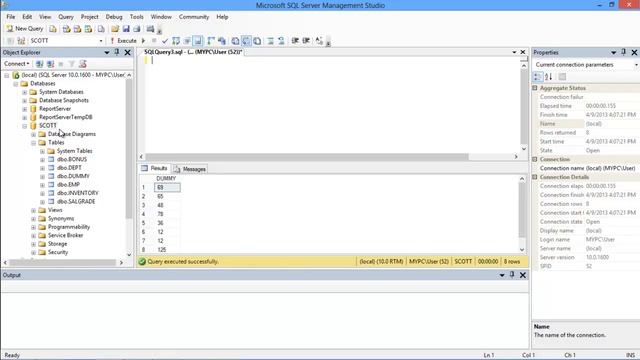Screen dimensions: 640x360
Task: Click the Execute button
Action: pyautogui.click(x=123, y=41)
